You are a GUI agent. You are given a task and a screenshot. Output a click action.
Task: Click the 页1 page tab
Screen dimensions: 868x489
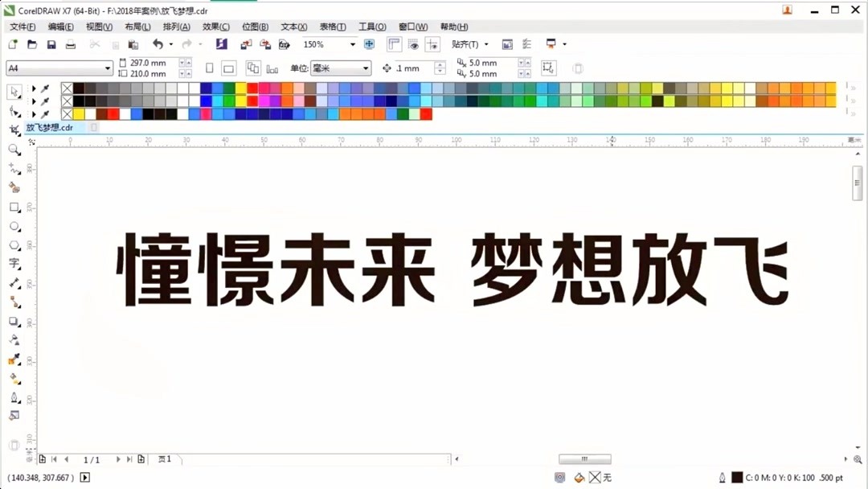pos(164,459)
